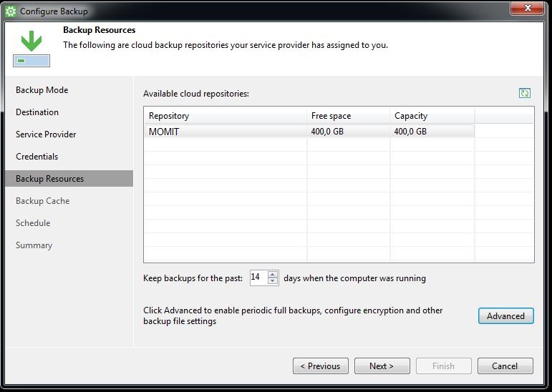Open the Backup Cache step
Viewport: 552px width, 392px height.
click(x=42, y=201)
